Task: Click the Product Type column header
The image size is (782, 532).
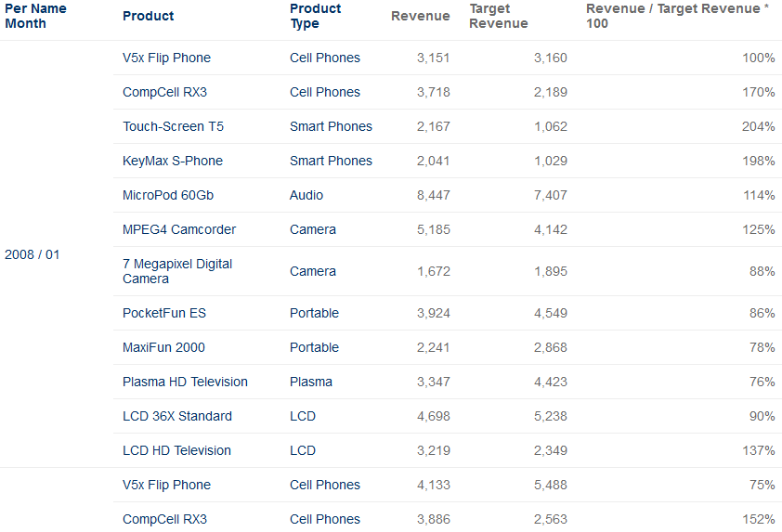Action: (315, 16)
